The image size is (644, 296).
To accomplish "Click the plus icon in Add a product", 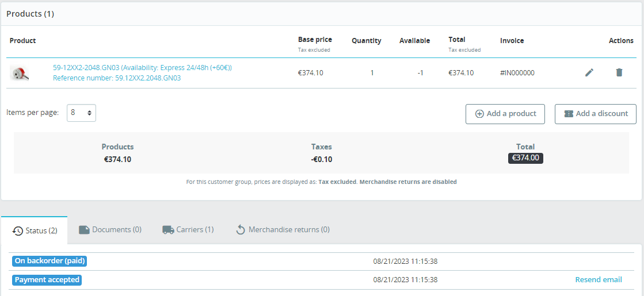I will click(x=479, y=114).
